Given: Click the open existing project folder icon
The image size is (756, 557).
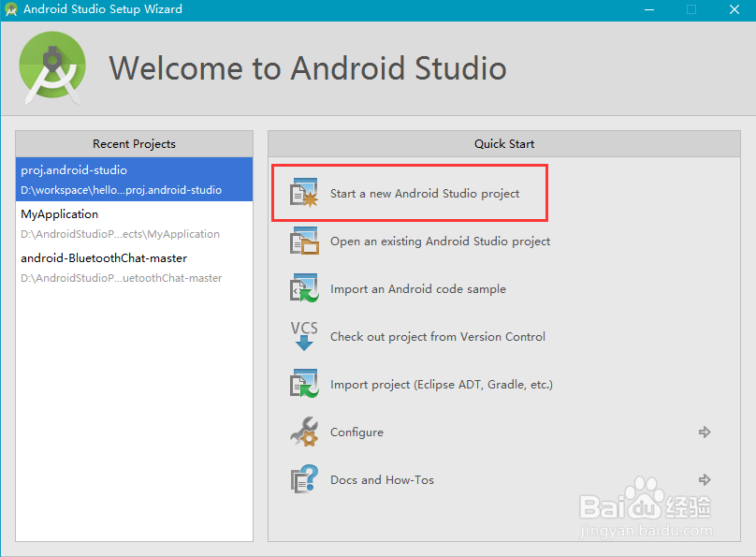Looking at the screenshot, I should pyautogui.click(x=304, y=241).
